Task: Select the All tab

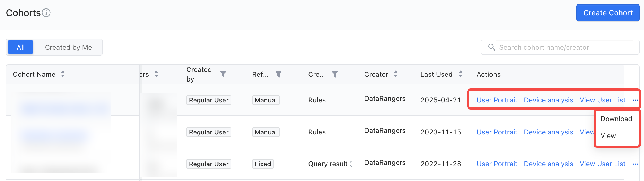Action: 21,47
